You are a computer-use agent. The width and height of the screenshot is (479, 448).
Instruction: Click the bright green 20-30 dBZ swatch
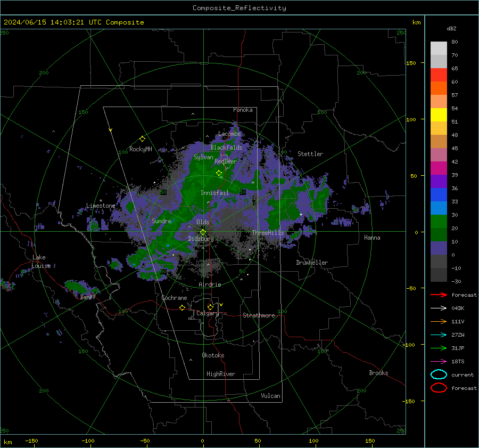(439, 222)
